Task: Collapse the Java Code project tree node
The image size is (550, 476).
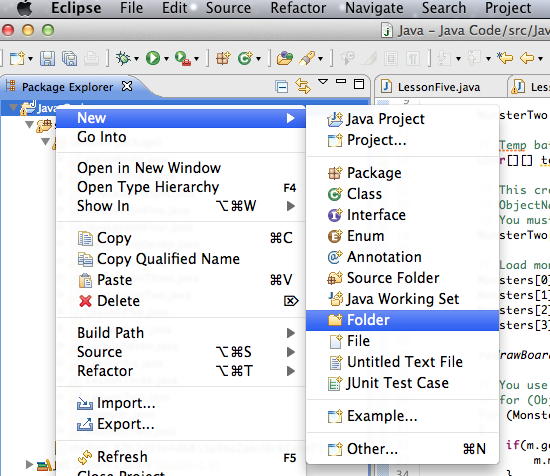Action: [x=13, y=108]
